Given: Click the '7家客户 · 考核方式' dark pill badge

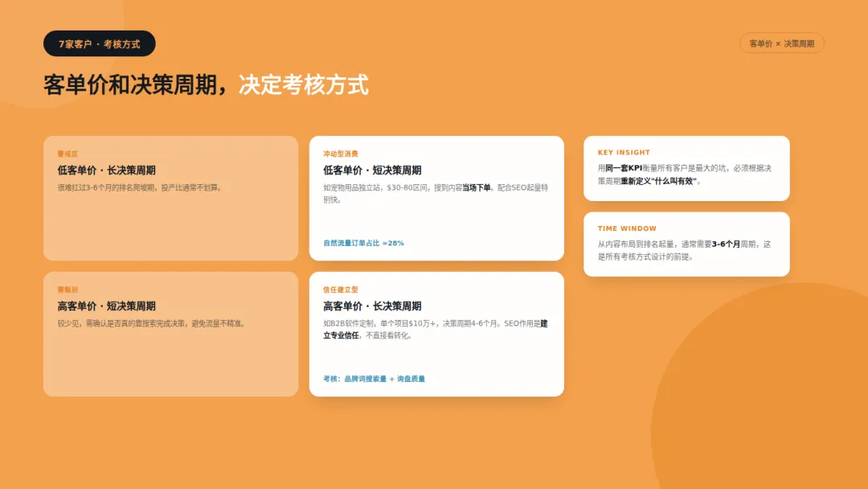Looking at the screenshot, I should pos(100,43).
